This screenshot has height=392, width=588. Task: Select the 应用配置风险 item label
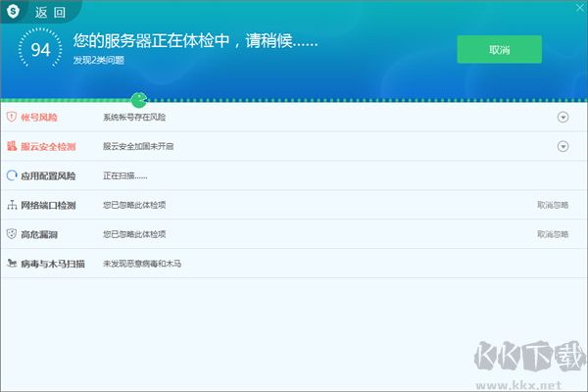pyautogui.click(x=48, y=176)
